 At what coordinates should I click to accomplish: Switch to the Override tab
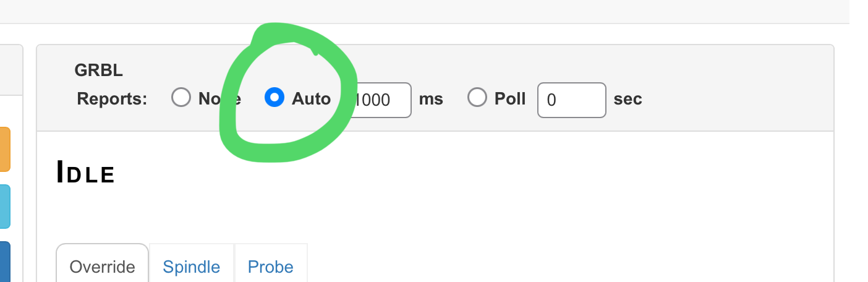pyautogui.click(x=102, y=267)
